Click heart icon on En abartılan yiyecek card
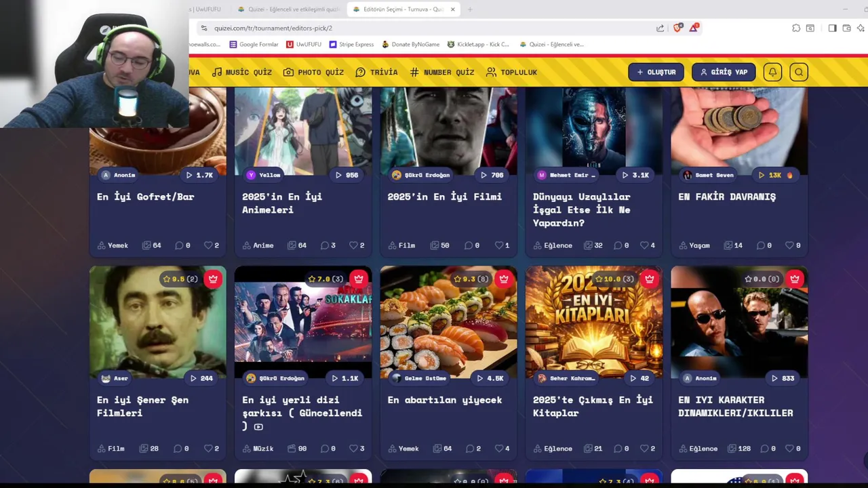Image resolution: width=868 pixels, height=488 pixels. [x=498, y=449]
